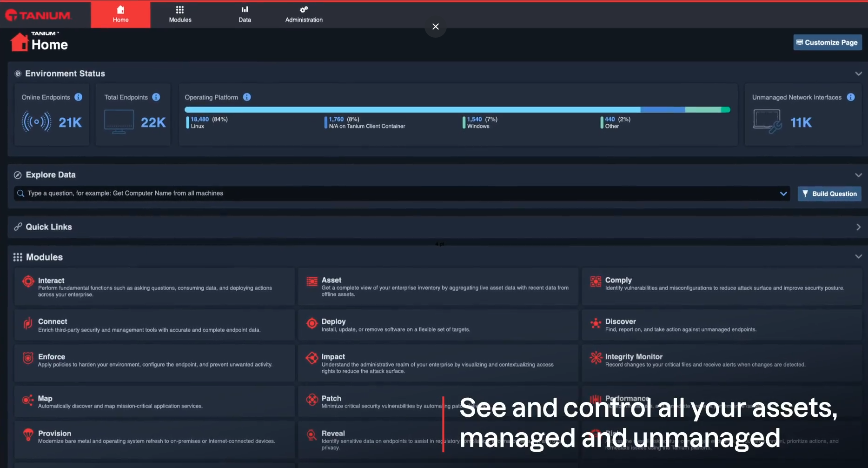Show info for Unmanaged Network Interfaces
The image size is (868, 468).
(850, 97)
